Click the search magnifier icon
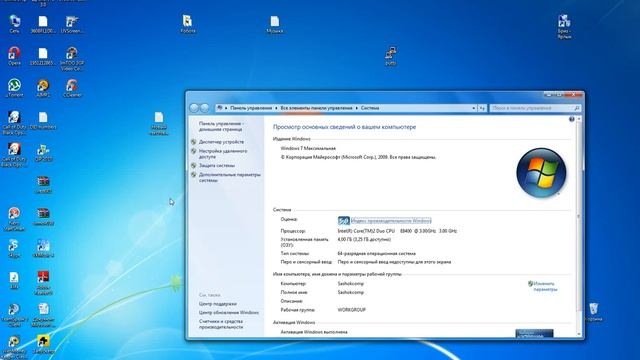 (x=577, y=108)
